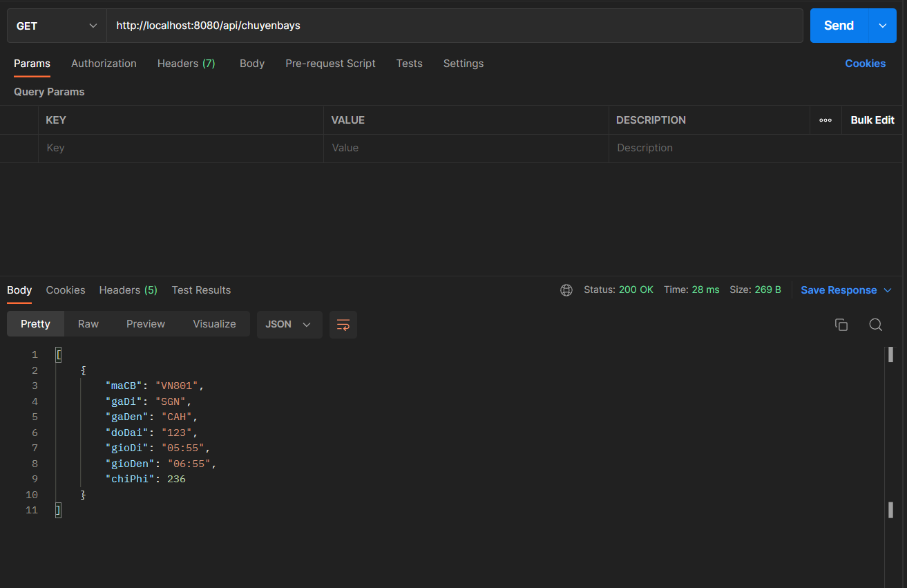
Task: Switch response view to Raw
Action: click(x=88, y=324)
